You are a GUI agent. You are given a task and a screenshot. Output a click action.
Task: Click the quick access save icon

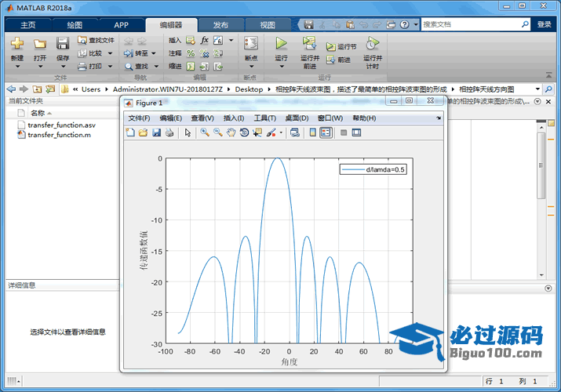pos(308,24)
